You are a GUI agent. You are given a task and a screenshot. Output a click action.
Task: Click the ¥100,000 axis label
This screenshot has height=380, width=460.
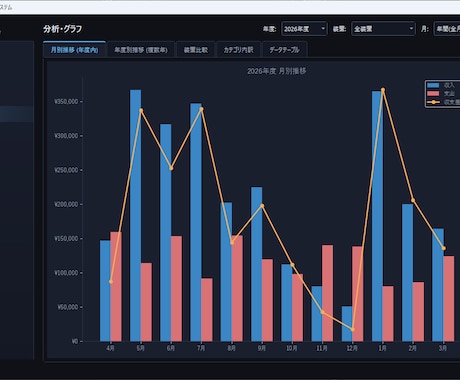point(66,273)
